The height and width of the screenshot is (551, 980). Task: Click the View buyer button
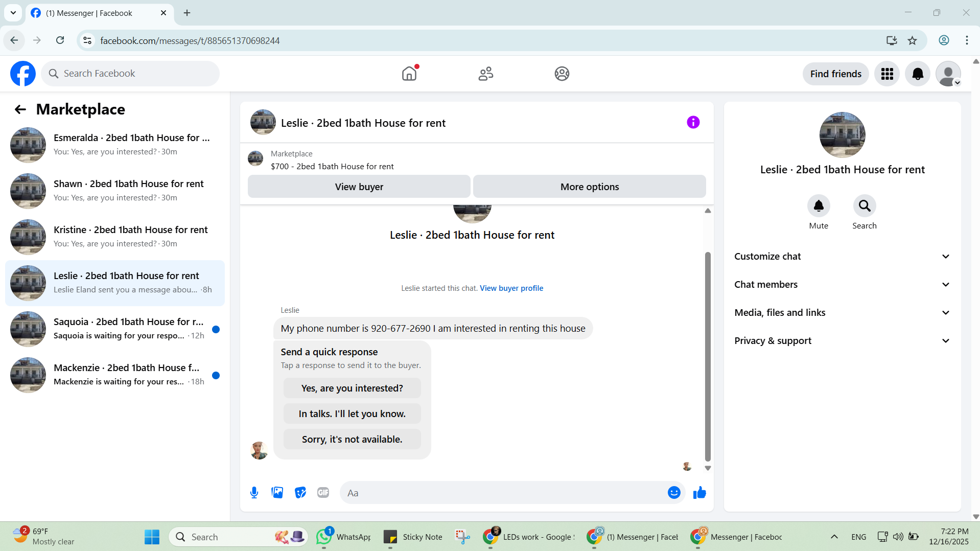pos(359,187)
